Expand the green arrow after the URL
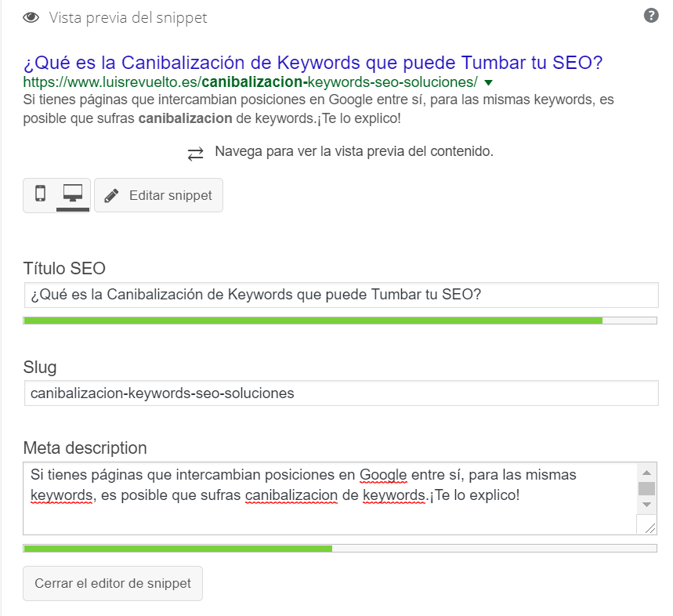Image resolution: width=673 pixels, height=616 pixels. 489,82
